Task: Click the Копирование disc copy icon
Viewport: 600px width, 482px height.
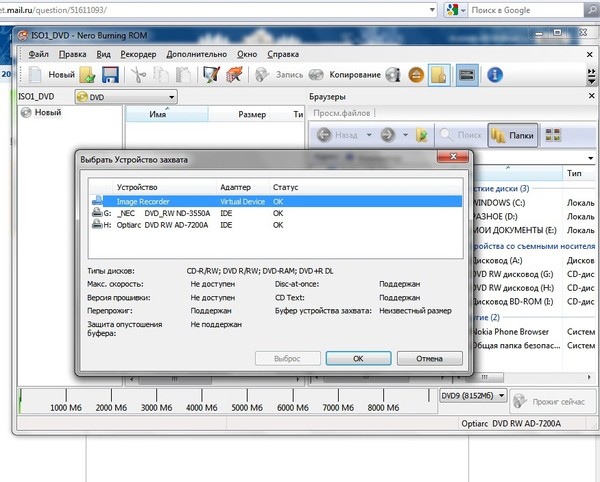Action: pyautogui.click(x=316, y=75)
